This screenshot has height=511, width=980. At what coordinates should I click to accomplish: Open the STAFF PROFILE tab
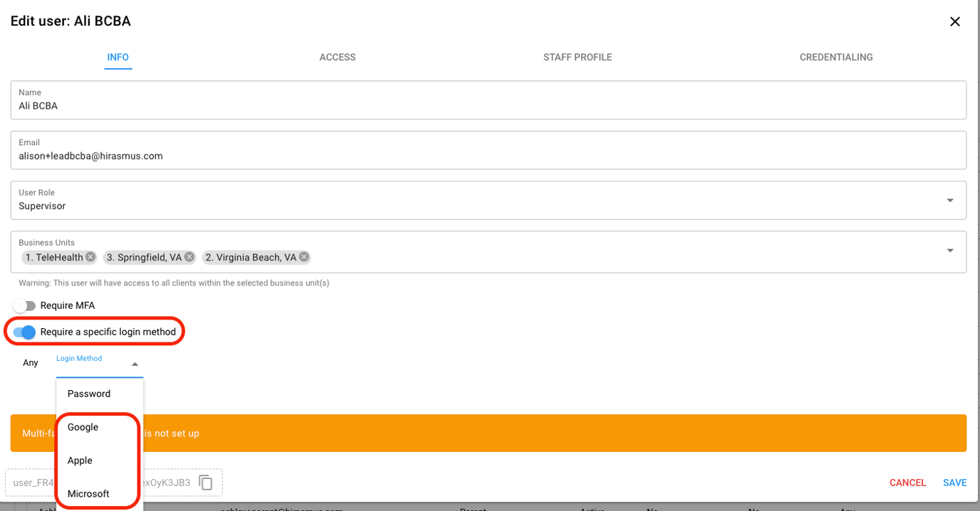pyautogui.click(x=577, y=57)
